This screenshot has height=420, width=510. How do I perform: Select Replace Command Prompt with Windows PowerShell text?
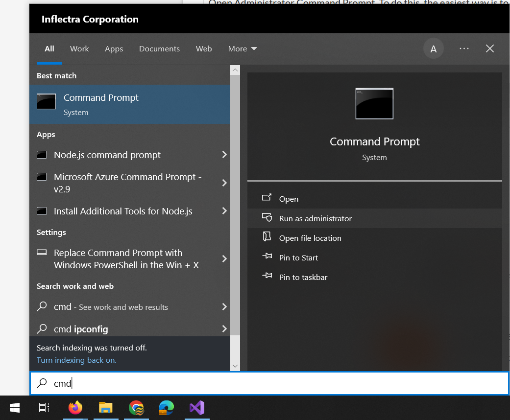click(126, 259)
